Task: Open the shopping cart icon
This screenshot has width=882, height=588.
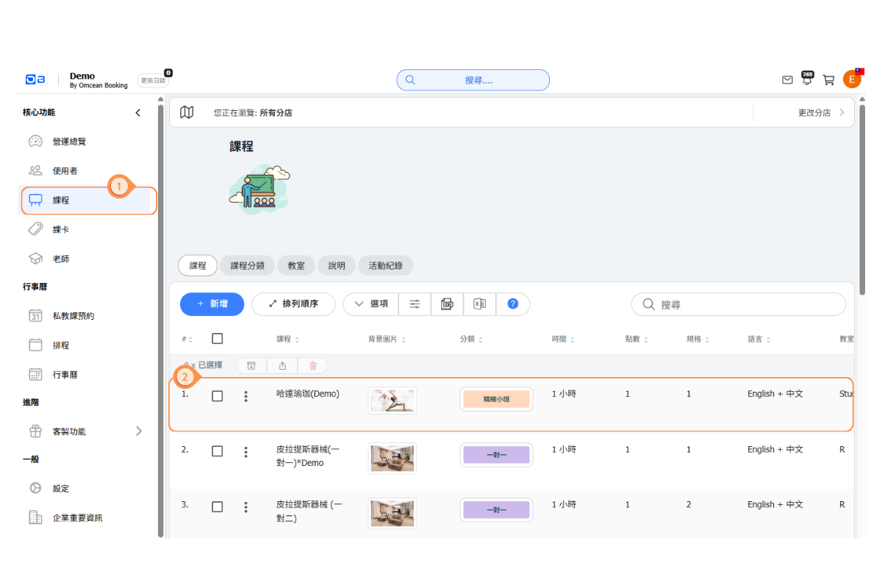Action: 828,80
